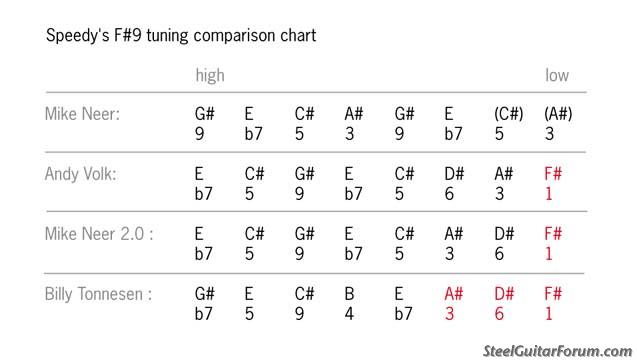
Task: Click the Billy Tonnesen row label
Action: [98, 295]
